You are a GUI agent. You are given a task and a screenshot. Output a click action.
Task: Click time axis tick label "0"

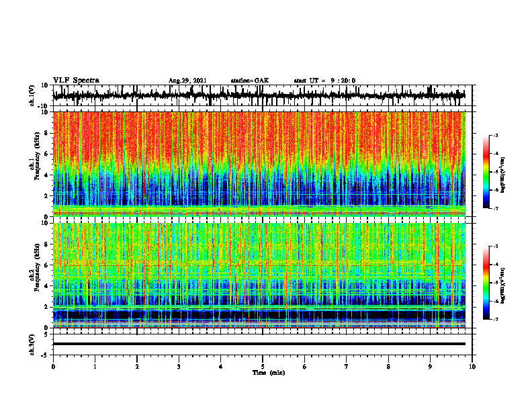coord(53,367)
